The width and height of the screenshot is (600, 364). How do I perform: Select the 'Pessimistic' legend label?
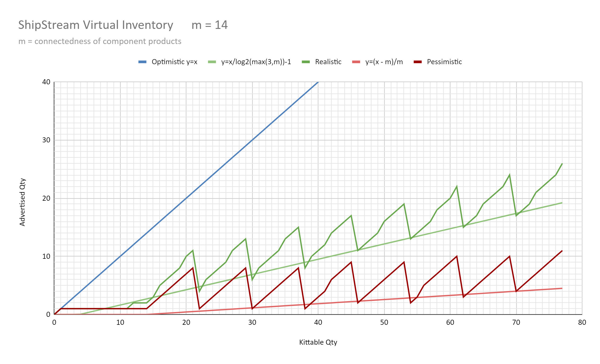(x=444, y=62)
